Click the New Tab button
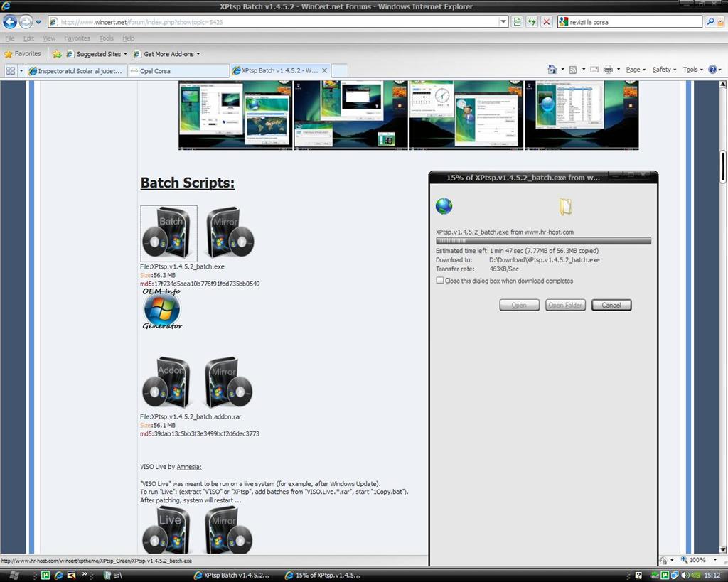 coord(340,70)
